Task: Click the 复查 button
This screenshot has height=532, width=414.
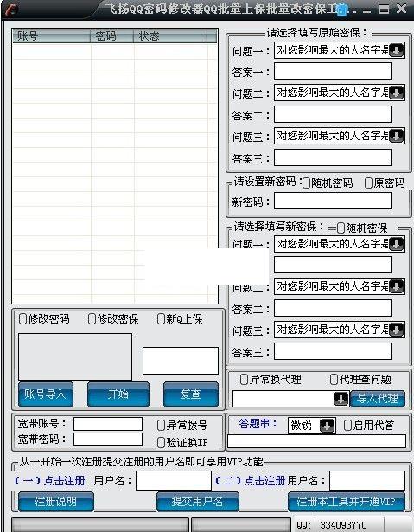Action: click(190, 394)
